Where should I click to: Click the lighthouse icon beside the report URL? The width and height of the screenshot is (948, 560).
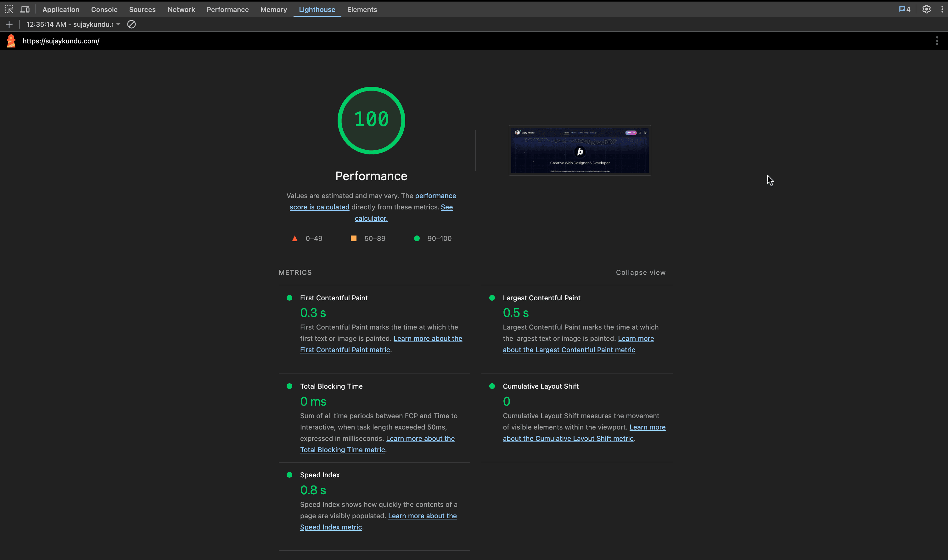click(x=11, y=41)
